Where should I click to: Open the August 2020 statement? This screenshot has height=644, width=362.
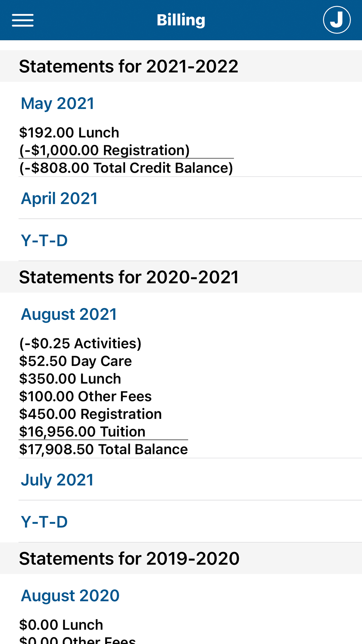(70, 596)
